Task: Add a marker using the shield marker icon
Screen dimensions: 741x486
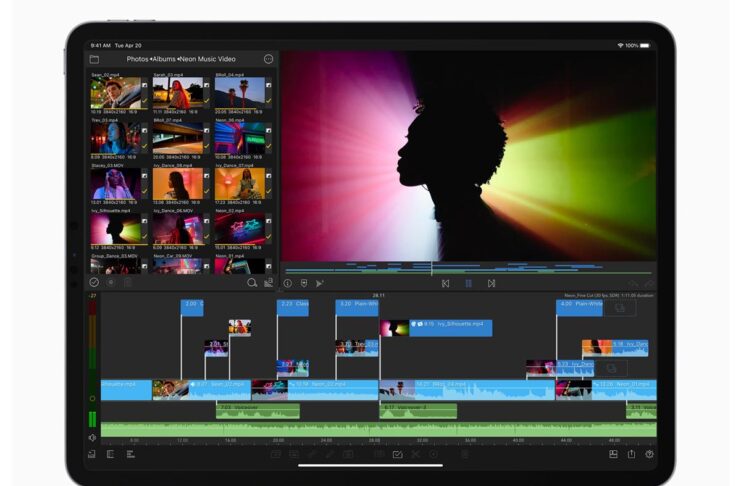Action: pyautogui.click(x=304, y=283)
